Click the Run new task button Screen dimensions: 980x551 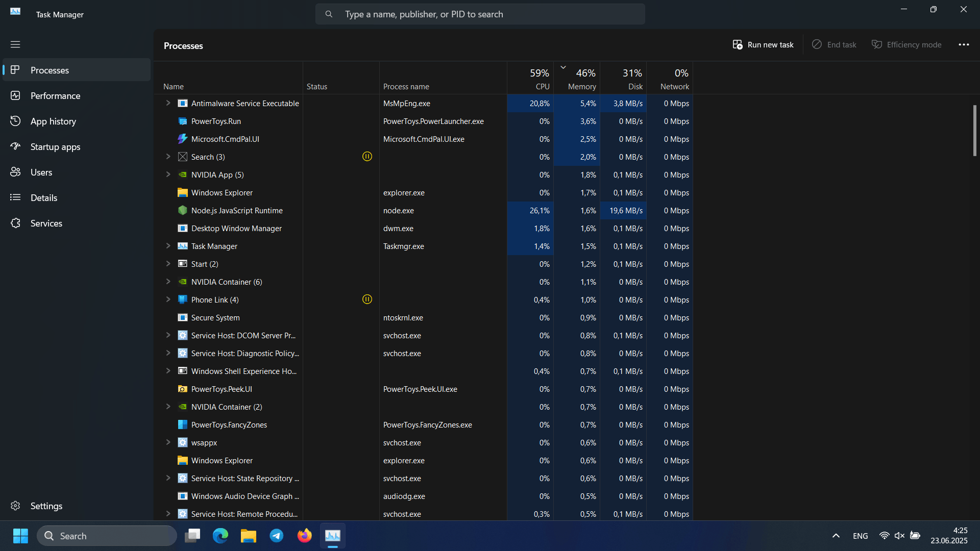[x=763, y=45]
